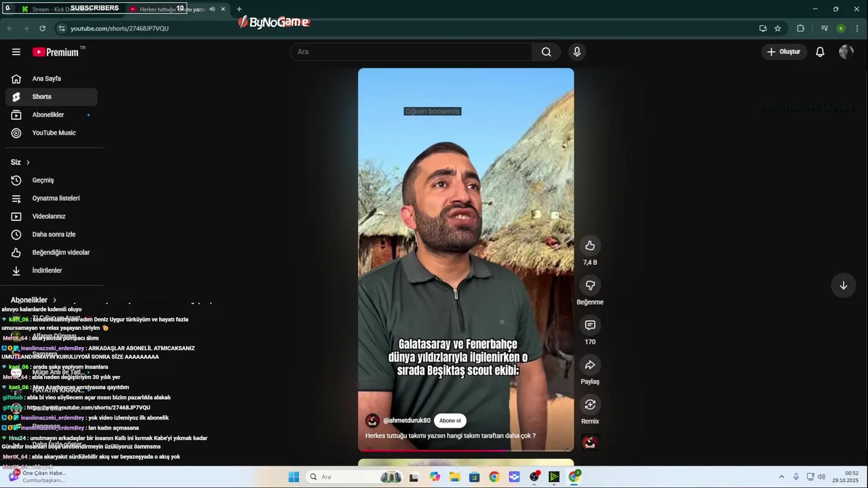The height and width of the screenshot is (488, 868).
Task: Mute the YouTube tab speaker icon
Action: (x=212, y=9)
